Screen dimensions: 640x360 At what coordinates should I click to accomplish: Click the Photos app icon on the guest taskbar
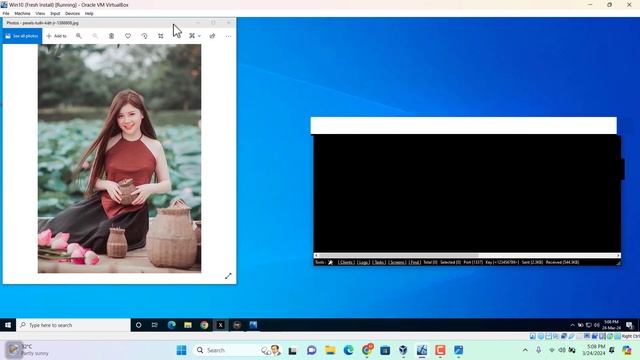pos(253,325)
